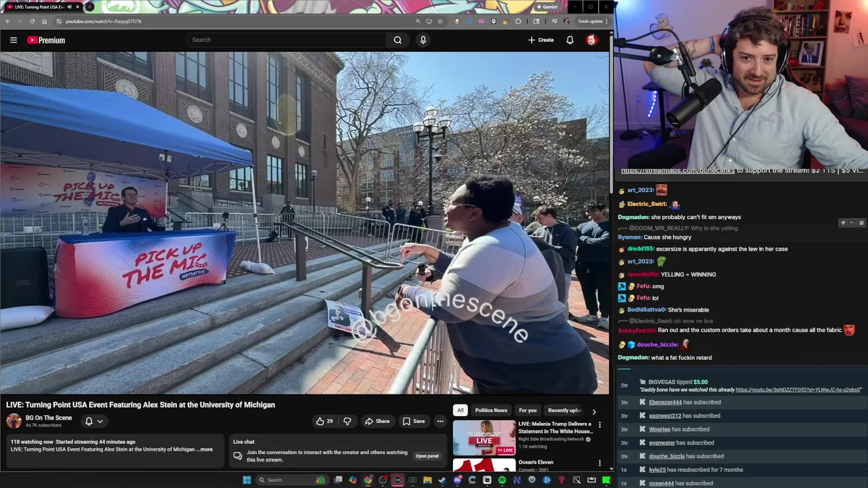
Task: Select the Politics News chip
Action: pos(491,410)
